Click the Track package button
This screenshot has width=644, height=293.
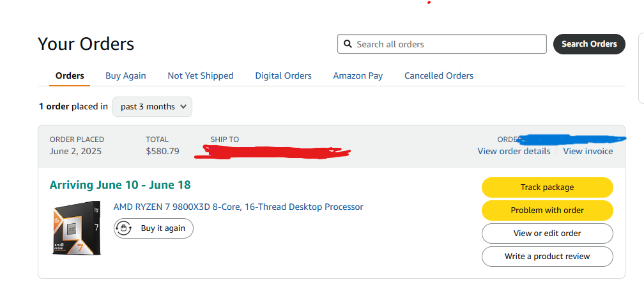tap(548, 187)
